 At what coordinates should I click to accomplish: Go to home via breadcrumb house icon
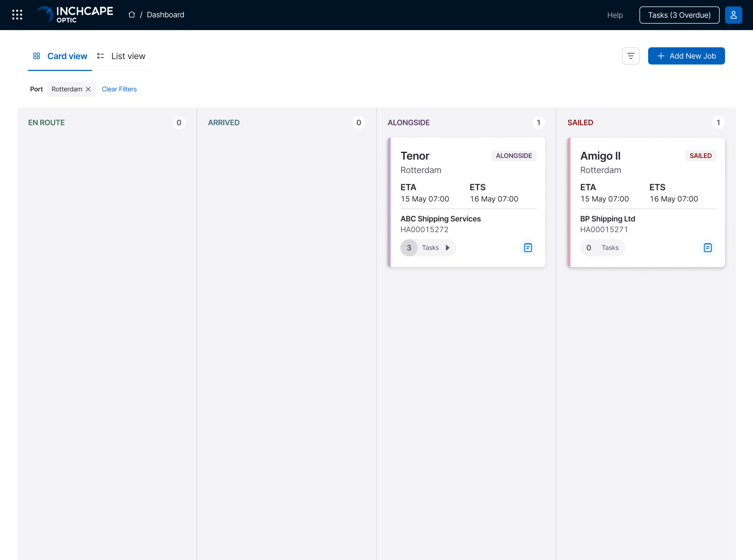(x=132, y=15)
